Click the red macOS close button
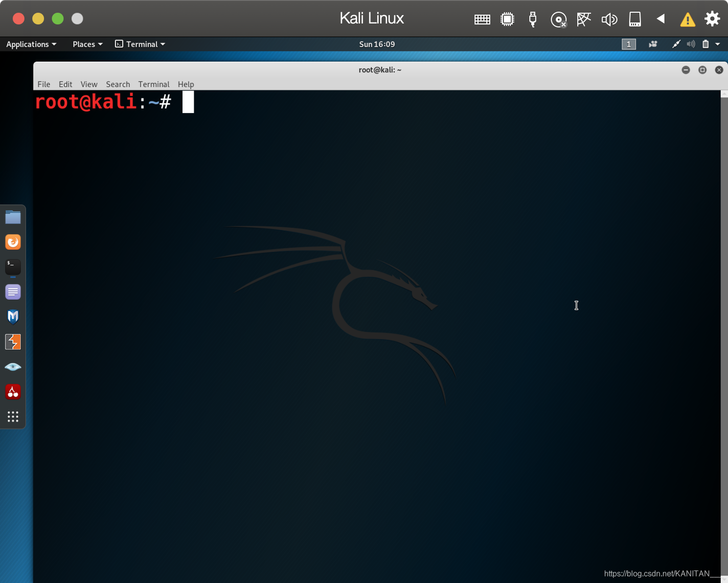This screenshot has width=728, height=583. tap(19, 19)
